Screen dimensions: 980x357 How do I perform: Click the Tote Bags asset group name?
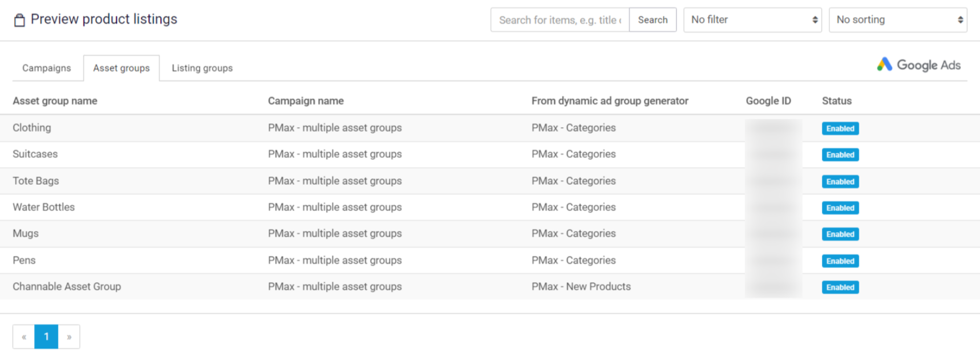coord(36,181)
